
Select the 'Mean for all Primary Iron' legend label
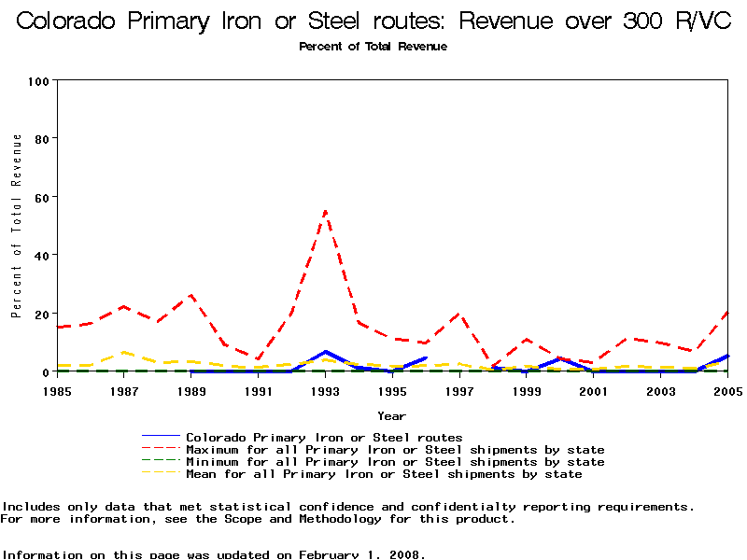pos(384,474)
